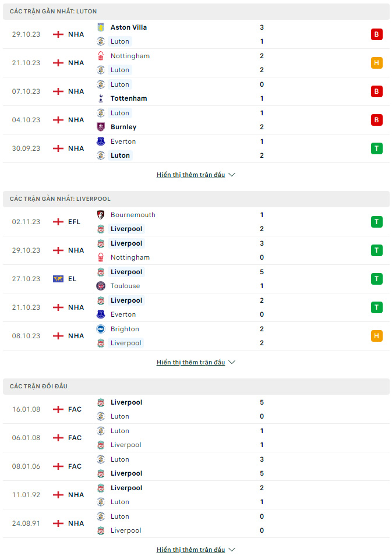Open the 24.08.91 Luton vs Liverpool match

pyautogui.click(x=196, y=523)
